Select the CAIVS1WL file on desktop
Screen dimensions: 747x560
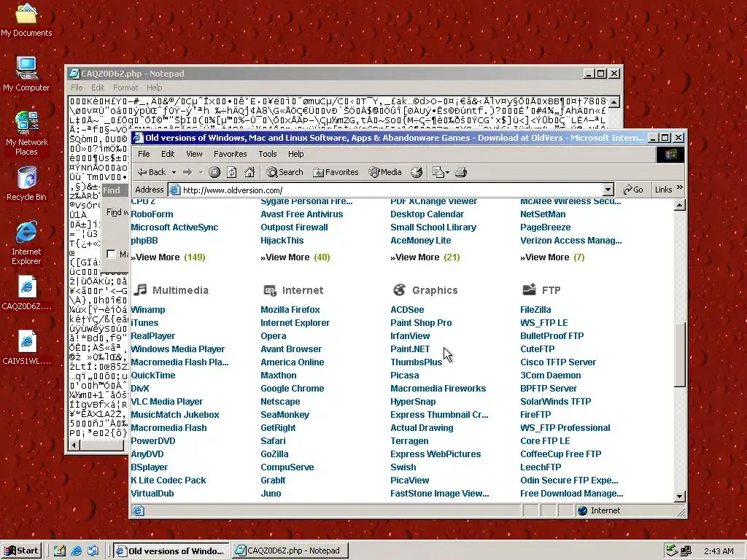click(27, 348)
